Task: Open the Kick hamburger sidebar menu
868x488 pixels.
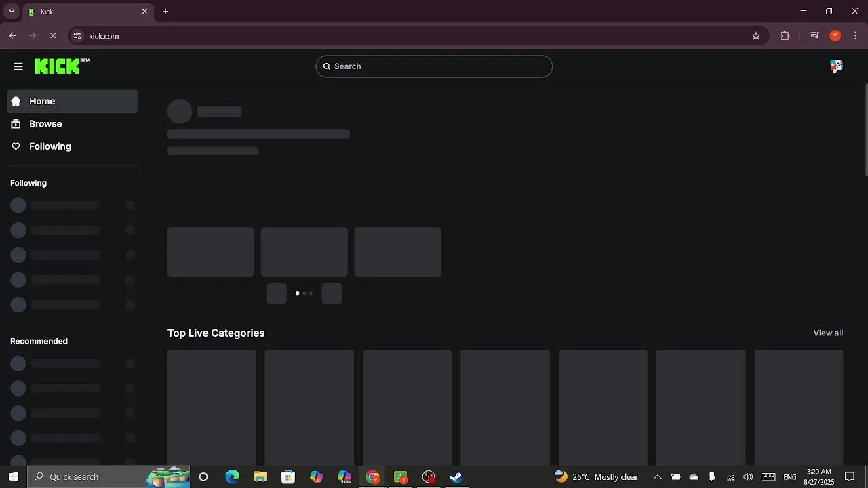Action: 18,66
